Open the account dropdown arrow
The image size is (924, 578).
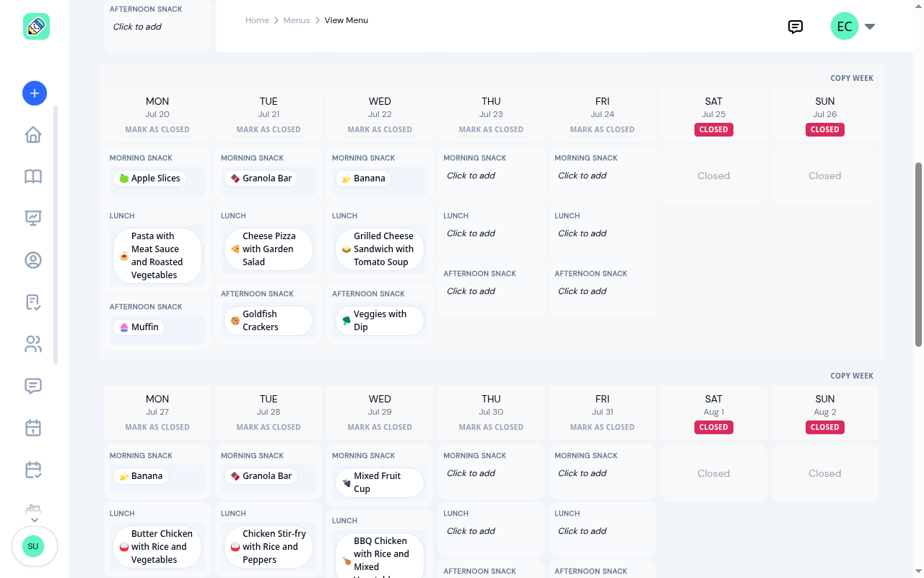(870, 27)
